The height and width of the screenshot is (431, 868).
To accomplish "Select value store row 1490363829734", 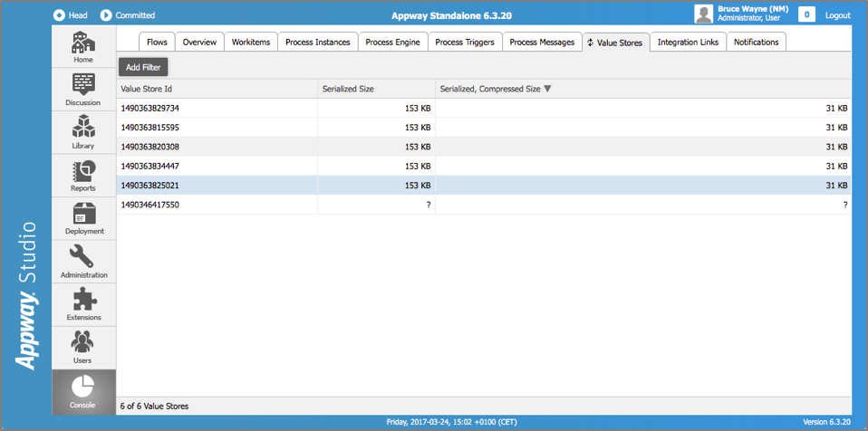I will [x=484, y=109].
